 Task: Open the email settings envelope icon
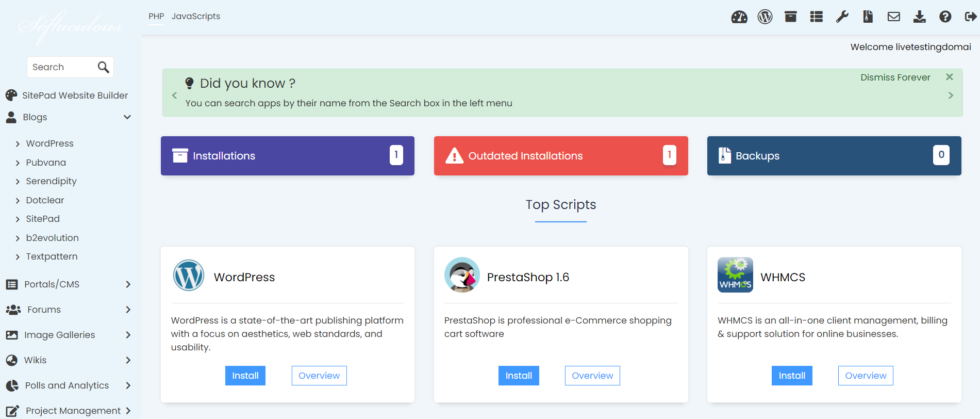(x=894, y=17)
